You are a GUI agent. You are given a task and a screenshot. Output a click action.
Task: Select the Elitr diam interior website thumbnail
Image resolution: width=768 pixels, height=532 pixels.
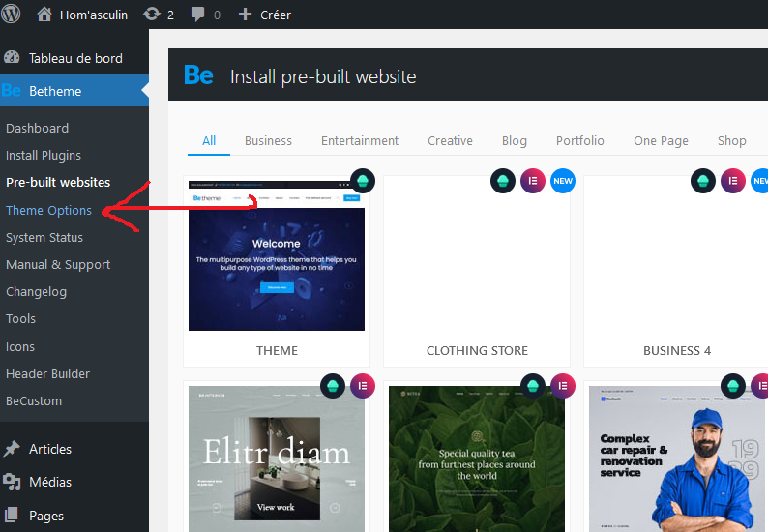(x=277, y=458)
